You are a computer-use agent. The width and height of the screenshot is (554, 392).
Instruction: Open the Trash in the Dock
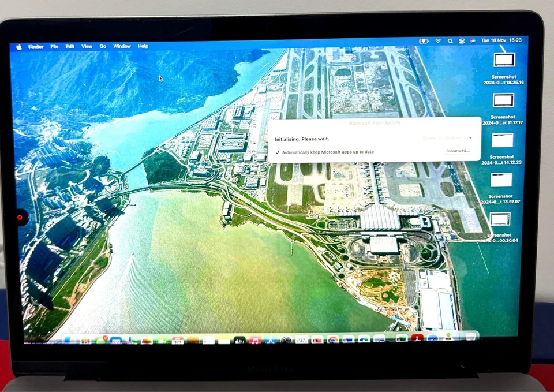470,337
